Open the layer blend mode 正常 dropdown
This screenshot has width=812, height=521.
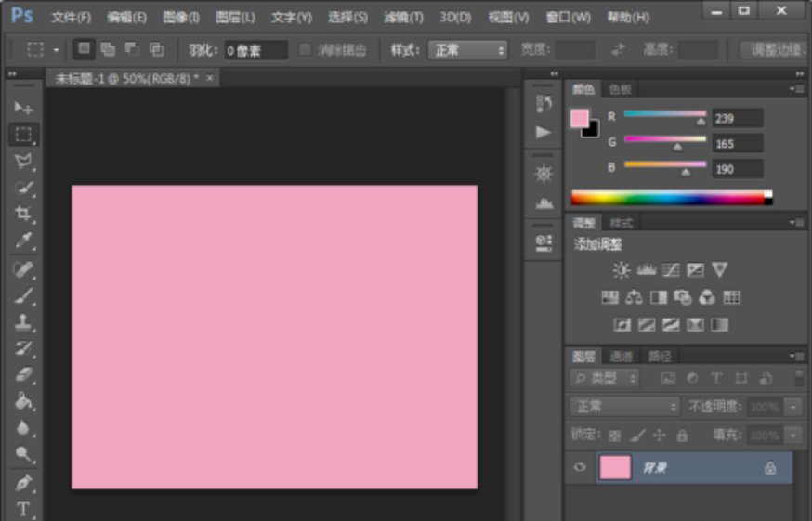(624, 407)
